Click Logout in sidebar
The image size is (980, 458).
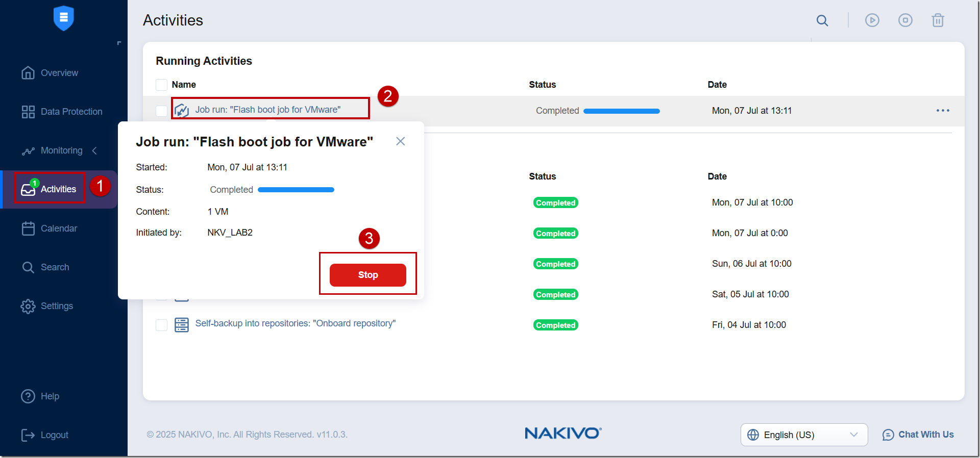(54, 435)
